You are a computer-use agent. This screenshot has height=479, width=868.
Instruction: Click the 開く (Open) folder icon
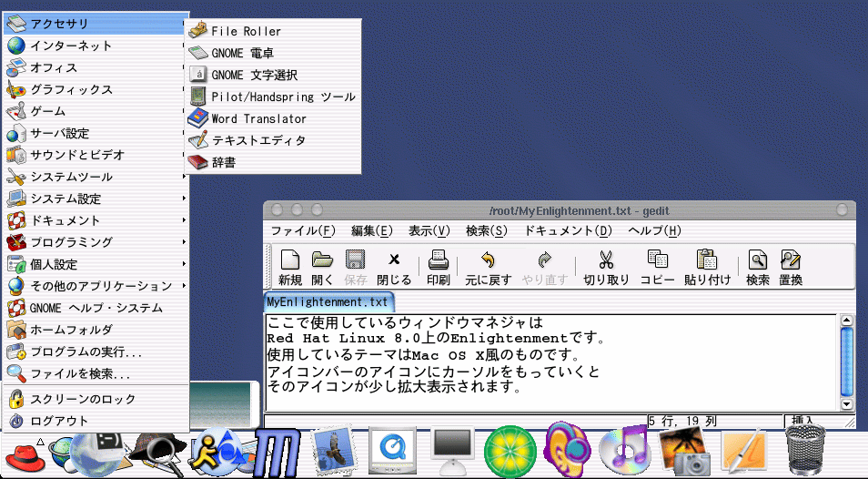[322, 260]
